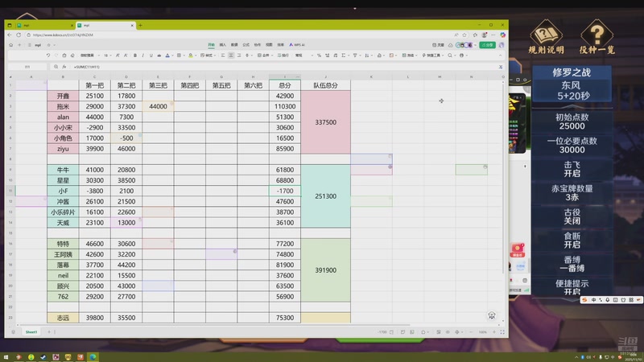The height and width of the screenshot is (362, 644).
Task: Open the Windows Start menu
Action: [x=6, y=357]
